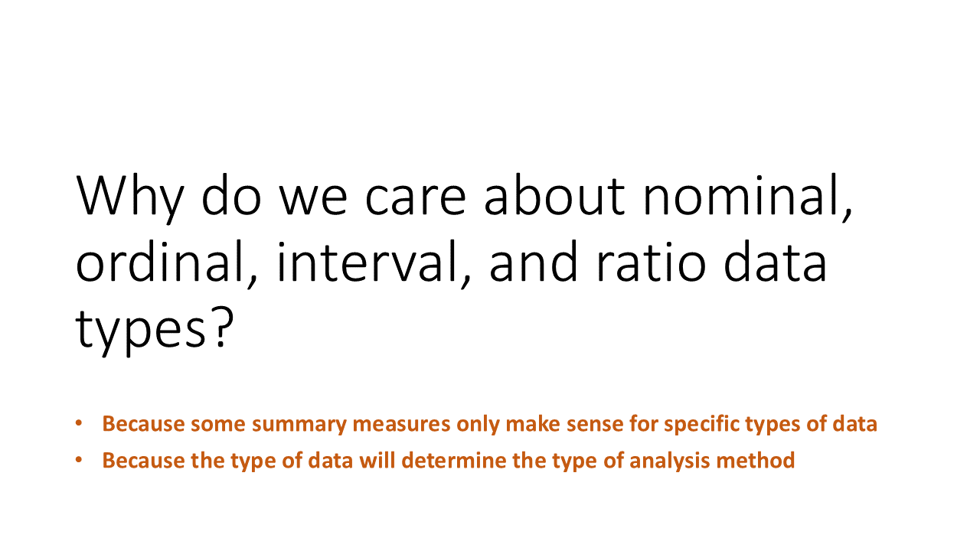
Task: Select the first bullet about summary measures
Action: point(490,424)
